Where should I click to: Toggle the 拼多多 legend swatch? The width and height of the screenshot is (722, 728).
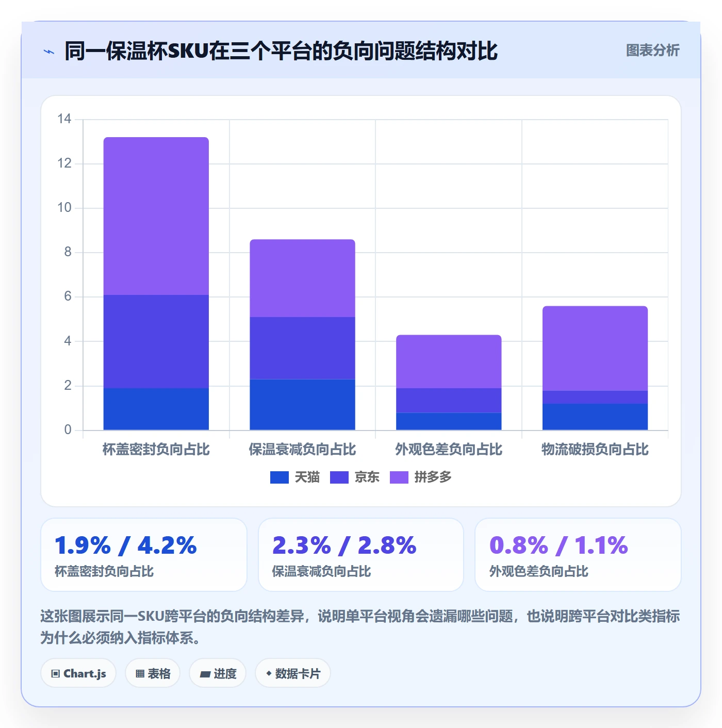click(x=399, y=477)
